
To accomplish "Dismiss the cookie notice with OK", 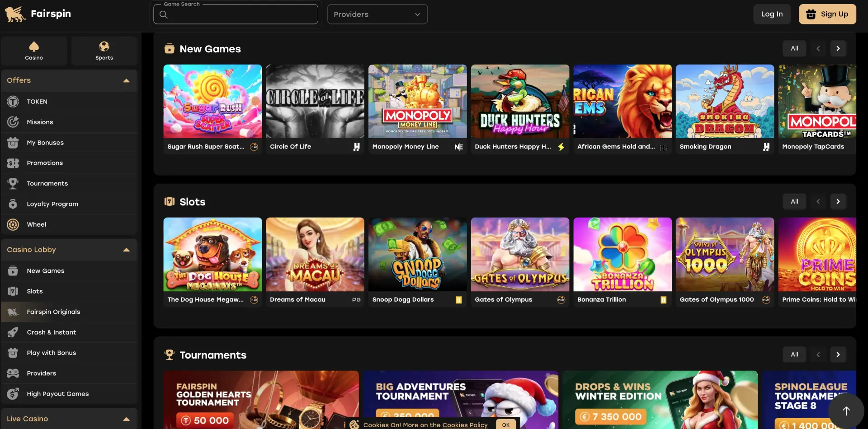I will (x=506, y=424).
